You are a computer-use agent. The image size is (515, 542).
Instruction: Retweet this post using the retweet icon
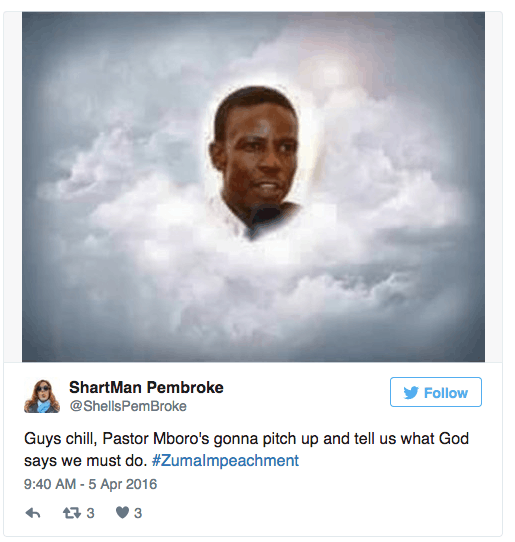pos(72,513)
